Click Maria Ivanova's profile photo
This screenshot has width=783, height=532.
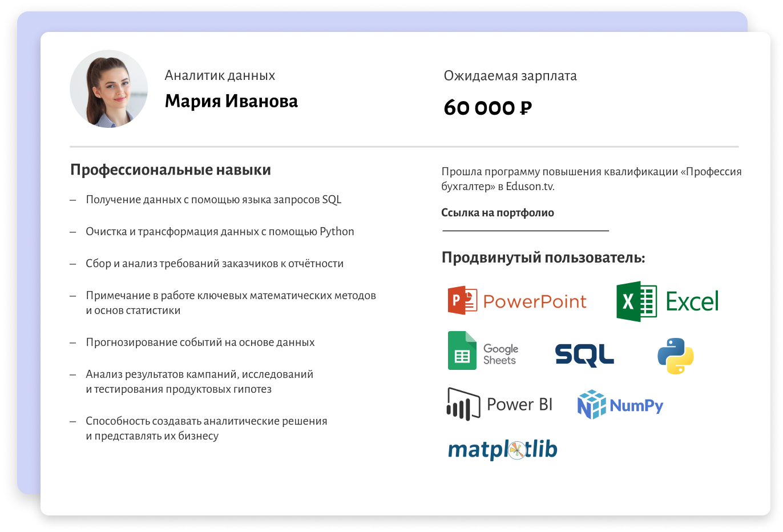109,89
